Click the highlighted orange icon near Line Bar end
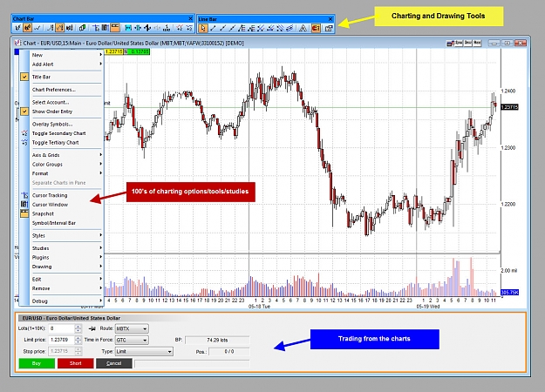The width and height of the screenshot is (545, 392). tap(316, 28)
